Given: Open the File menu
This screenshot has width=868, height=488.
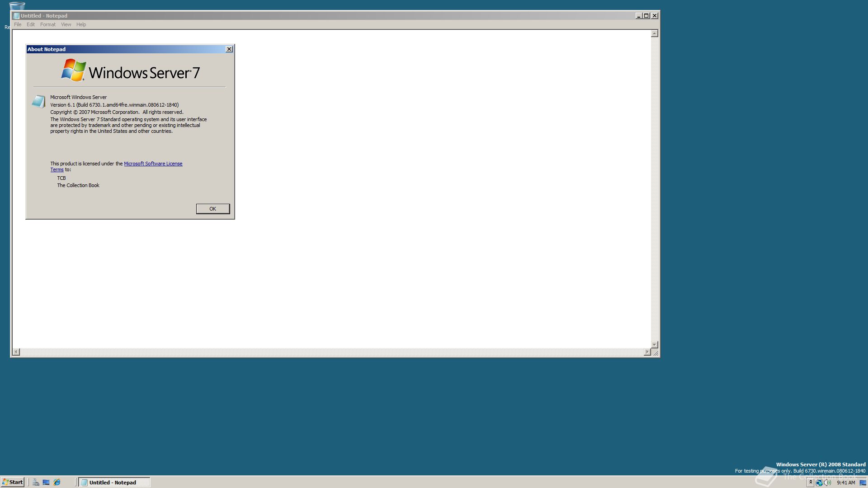Looking at the screenshot, I should pos(18,24).
